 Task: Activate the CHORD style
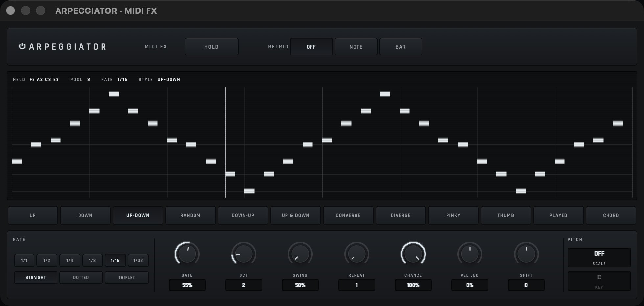tap(611, 215)
